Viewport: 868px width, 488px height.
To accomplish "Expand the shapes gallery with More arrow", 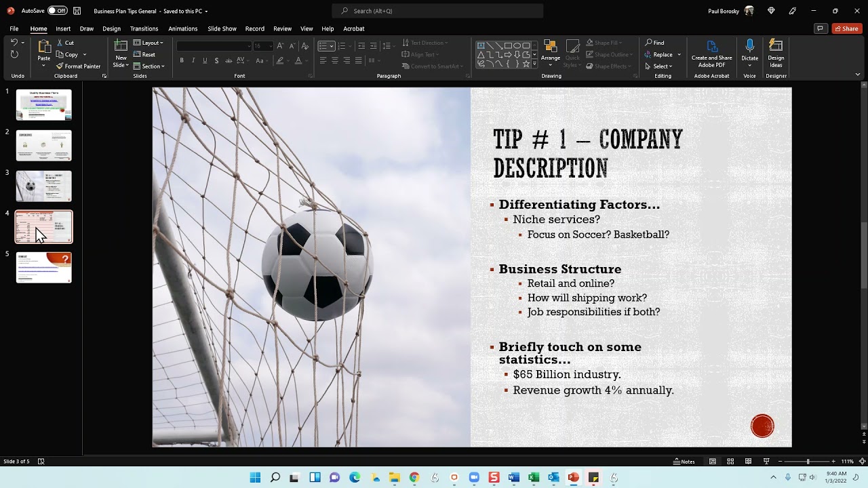I will pyautogui.click(x=534, y=64).
